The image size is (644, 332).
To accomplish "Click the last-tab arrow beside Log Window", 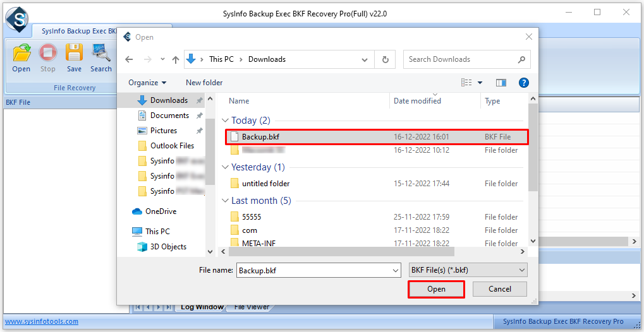I will point(168,307).
